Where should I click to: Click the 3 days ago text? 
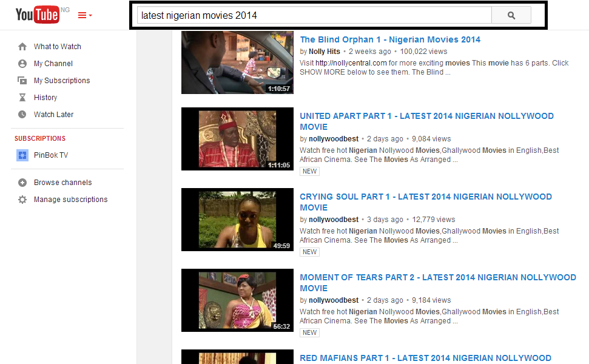coord(385,220)
